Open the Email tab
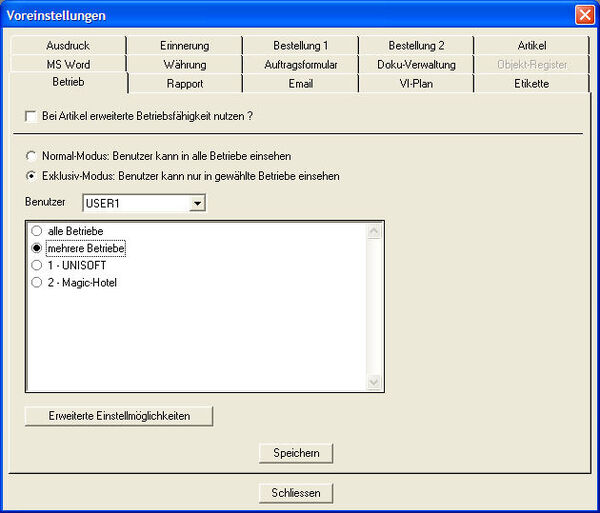This screenshot has width=600, height=513. 300,84
